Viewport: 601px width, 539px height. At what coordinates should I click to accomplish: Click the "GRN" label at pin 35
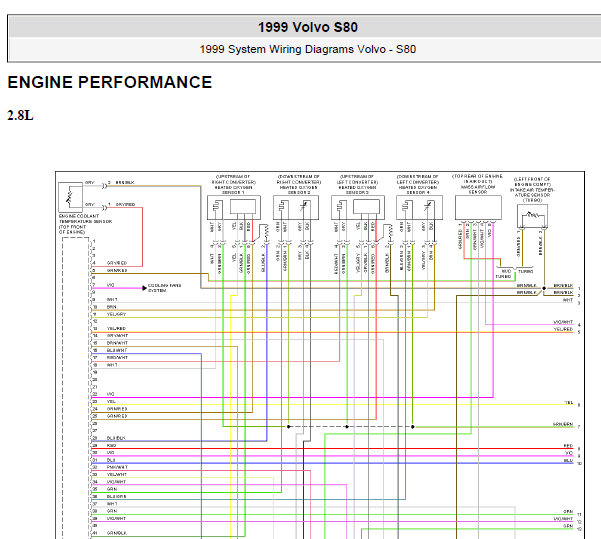[112, 489]
